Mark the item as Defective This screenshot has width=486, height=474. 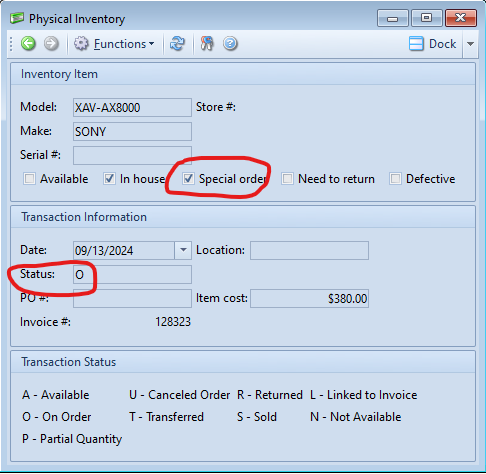(x=395, y=179)
